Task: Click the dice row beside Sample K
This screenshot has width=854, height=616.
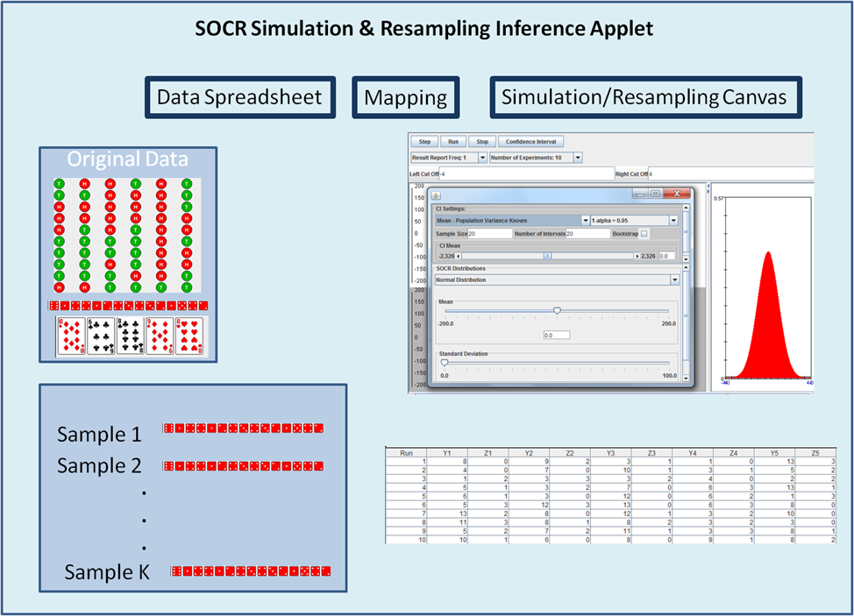Action: 252,571
